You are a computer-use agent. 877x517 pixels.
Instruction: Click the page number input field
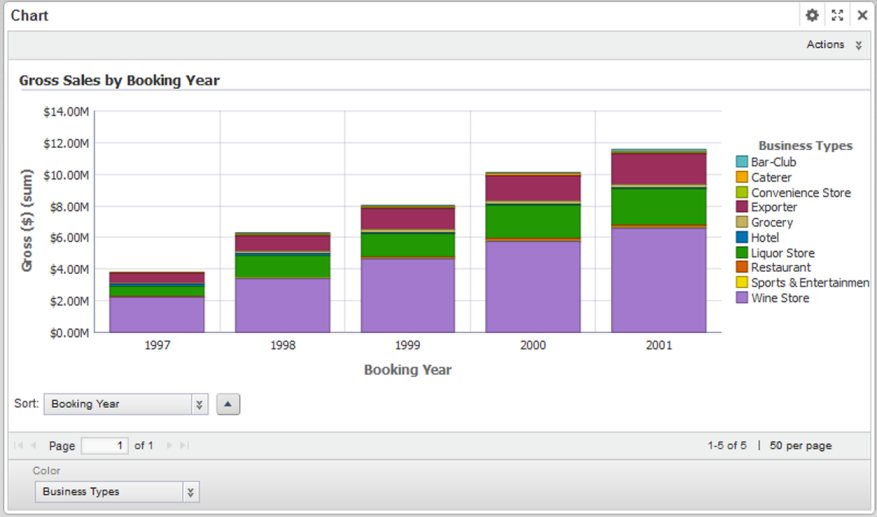pos(105,445)
